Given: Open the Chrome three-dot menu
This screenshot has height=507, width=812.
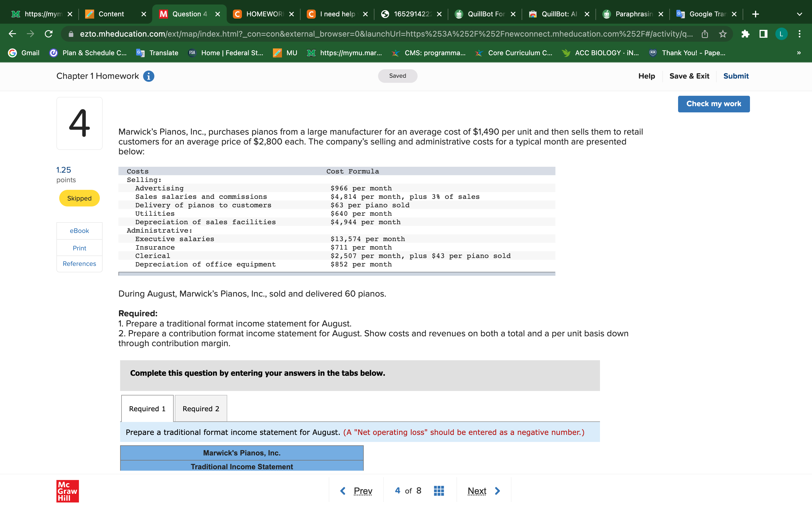Looking at the screenshot, I should click(x=800, y=34).
